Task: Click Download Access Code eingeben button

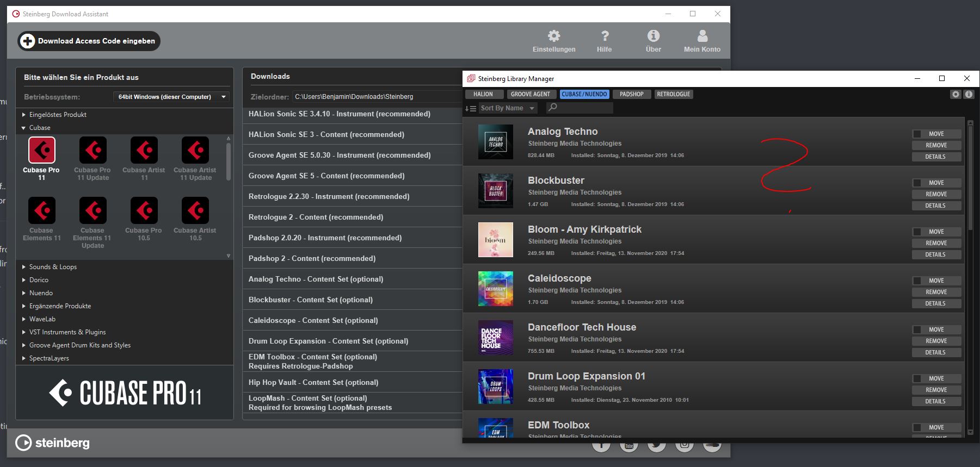Action: click(x=89, y=41)
